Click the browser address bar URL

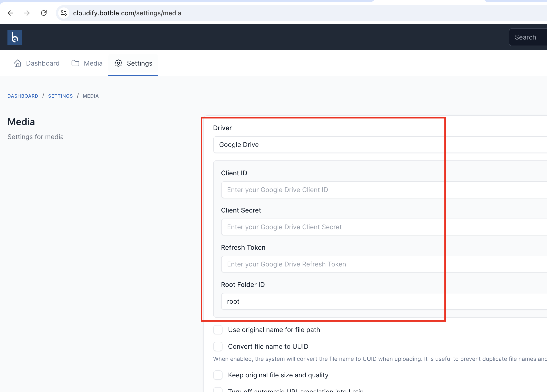click(x=127, y=13)
